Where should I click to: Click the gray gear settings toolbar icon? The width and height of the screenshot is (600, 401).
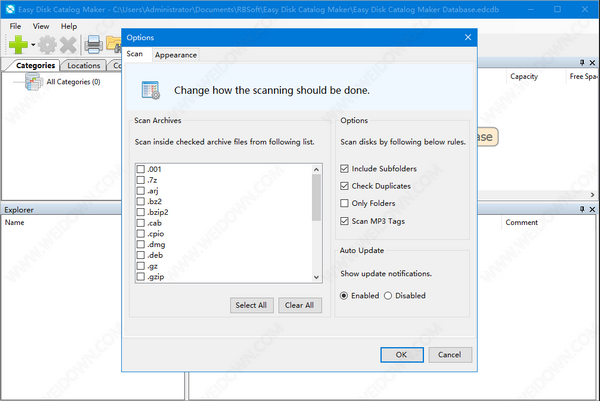tap(47, 45)
